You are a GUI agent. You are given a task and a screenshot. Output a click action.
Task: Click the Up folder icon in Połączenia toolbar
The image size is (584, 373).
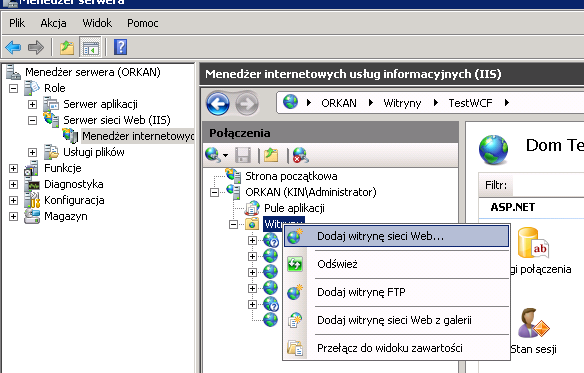coord(271,155)
